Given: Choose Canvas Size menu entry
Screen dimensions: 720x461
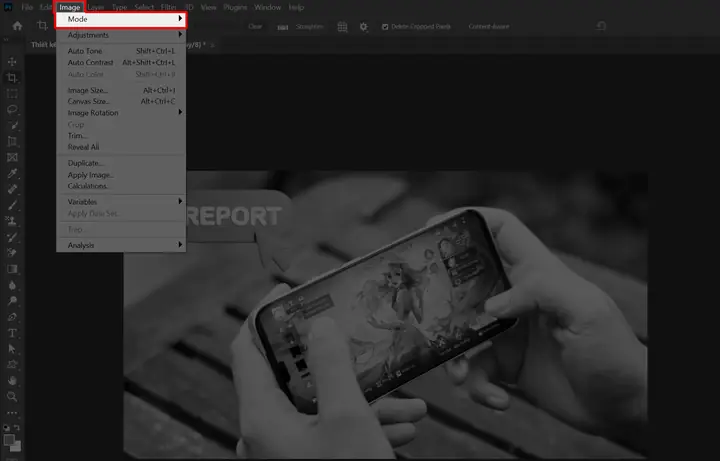Looking at the screenshot, I should point(121,101).
